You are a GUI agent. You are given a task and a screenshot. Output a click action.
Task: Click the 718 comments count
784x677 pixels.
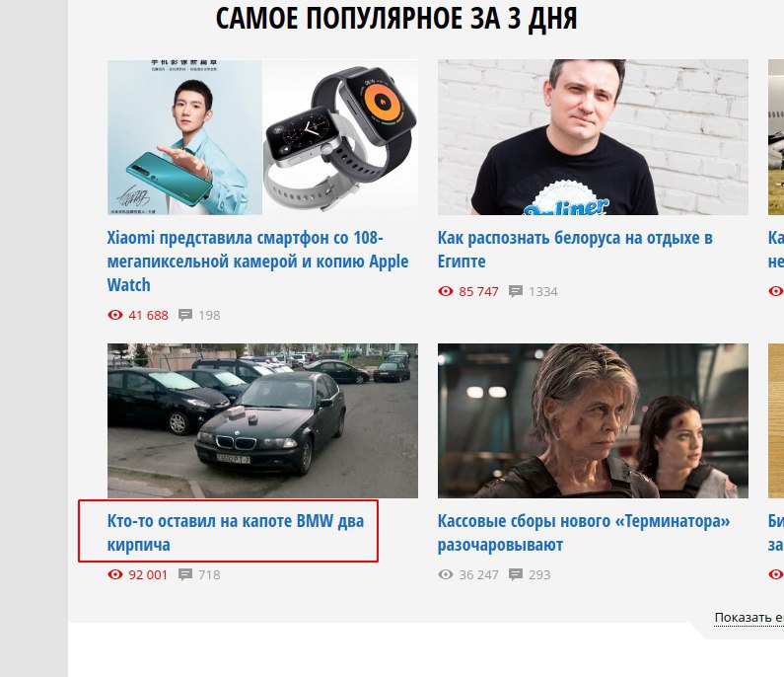point(209,575)
